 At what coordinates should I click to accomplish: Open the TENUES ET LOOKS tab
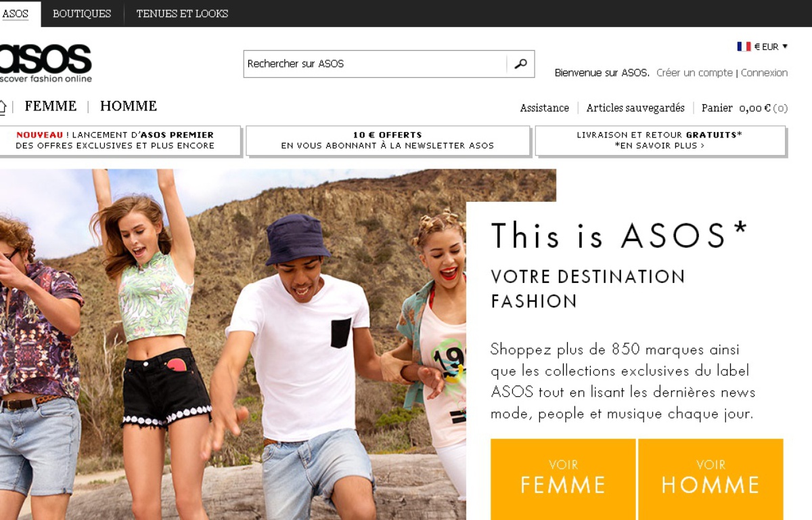[x=182, y=14]
